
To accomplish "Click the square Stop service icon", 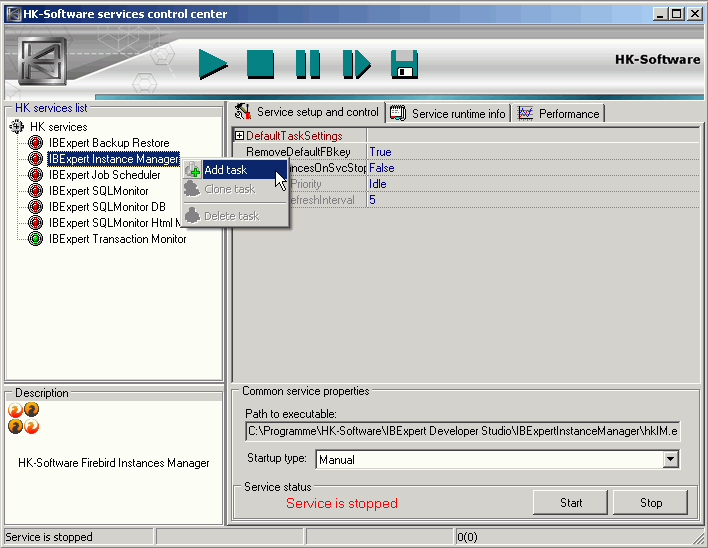I will [x=261, y=65].
